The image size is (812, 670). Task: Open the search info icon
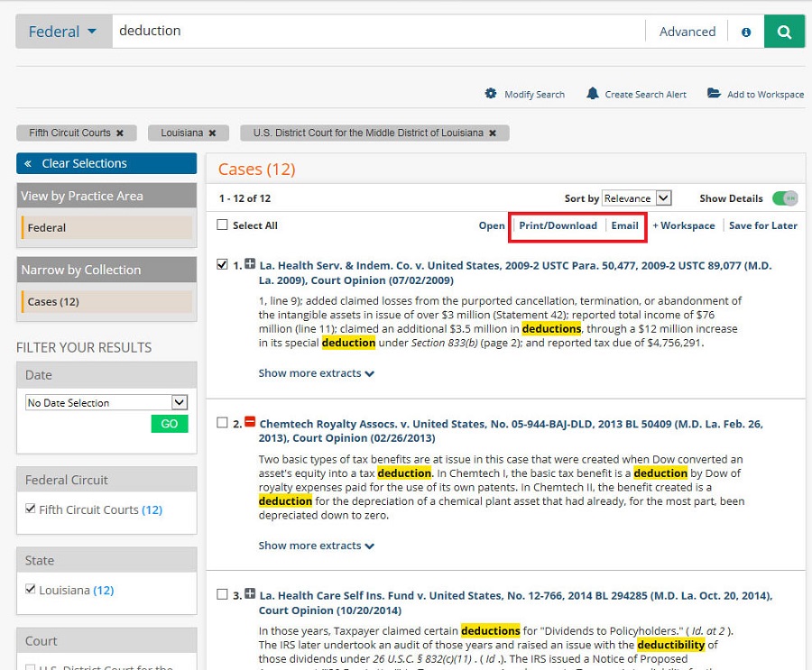click(746, 32)
